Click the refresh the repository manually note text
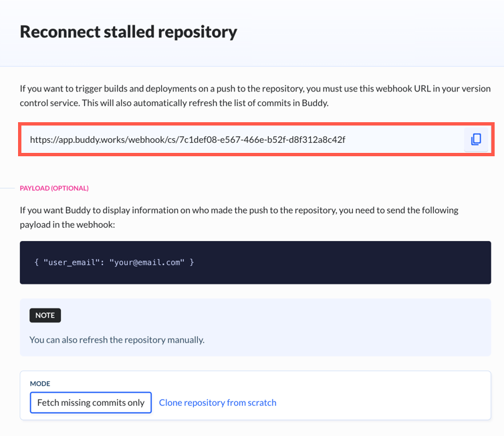The height and width of the screenshot is (436, 504). click(x=117, y=340)
